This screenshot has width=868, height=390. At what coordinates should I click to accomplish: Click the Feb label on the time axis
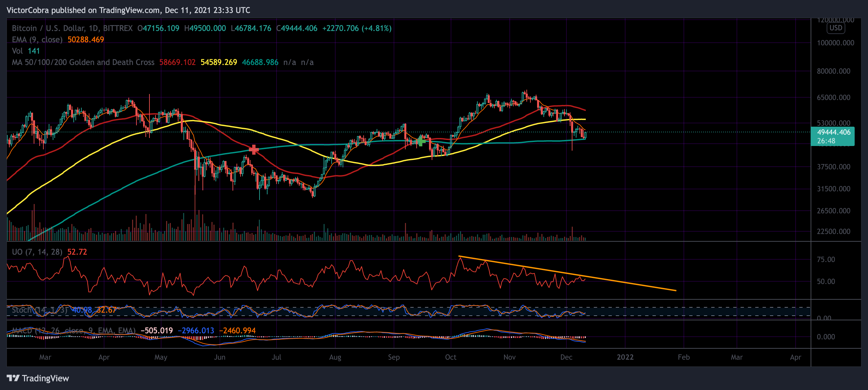click(x=684, y=357)
